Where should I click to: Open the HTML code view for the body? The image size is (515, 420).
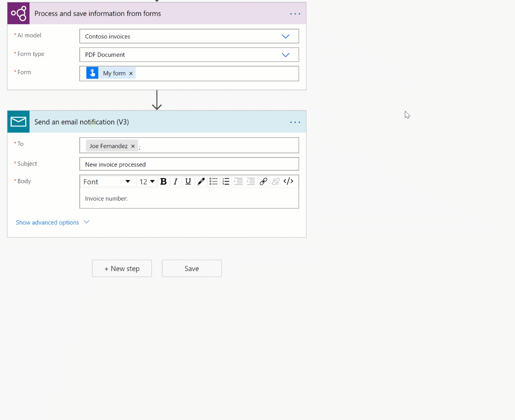(288, 181)
